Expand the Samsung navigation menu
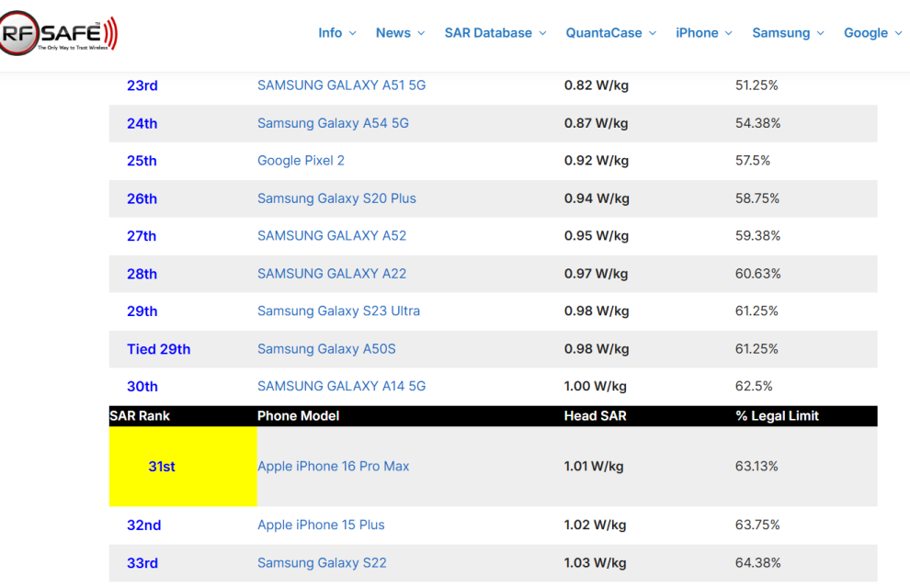 pos(789,33)
